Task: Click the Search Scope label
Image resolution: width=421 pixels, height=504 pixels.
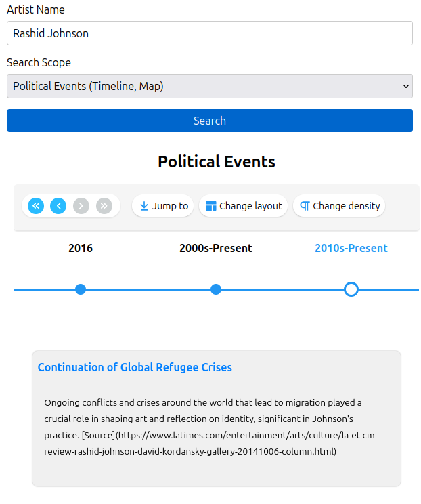Action: (39, 63)
